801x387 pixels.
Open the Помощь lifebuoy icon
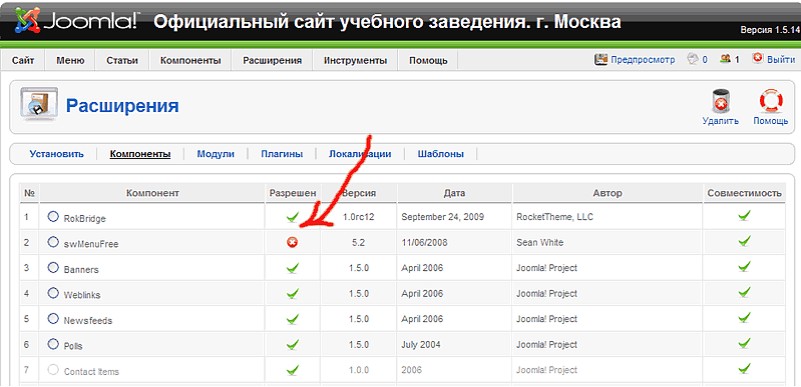pyautogui.click(x=771, y=101)
